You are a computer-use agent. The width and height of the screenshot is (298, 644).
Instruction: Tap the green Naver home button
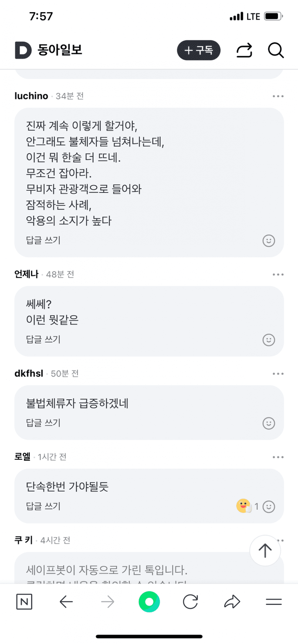149,602
